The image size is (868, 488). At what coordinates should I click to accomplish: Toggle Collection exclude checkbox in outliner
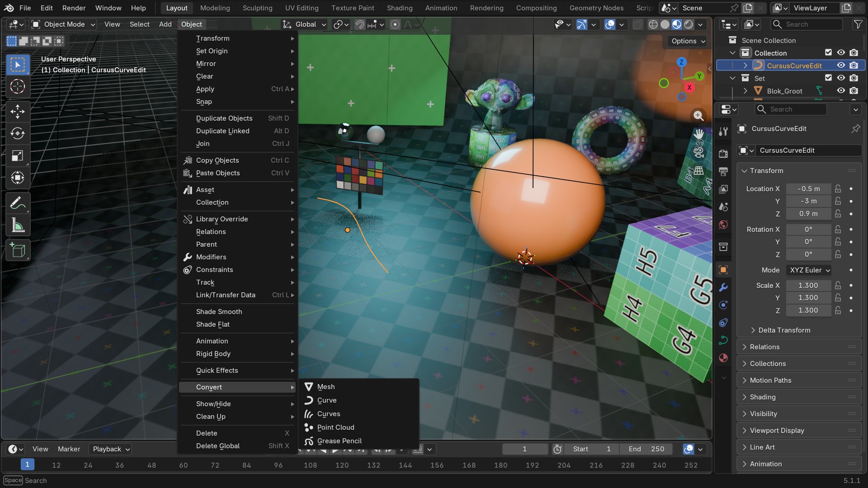point(828,52)
